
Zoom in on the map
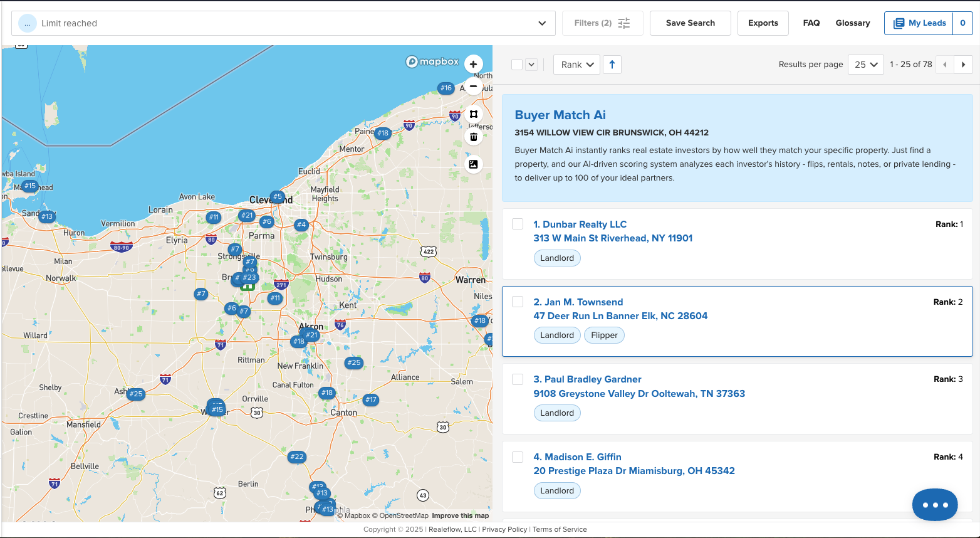pyautogui.click(x=473, y=64)
